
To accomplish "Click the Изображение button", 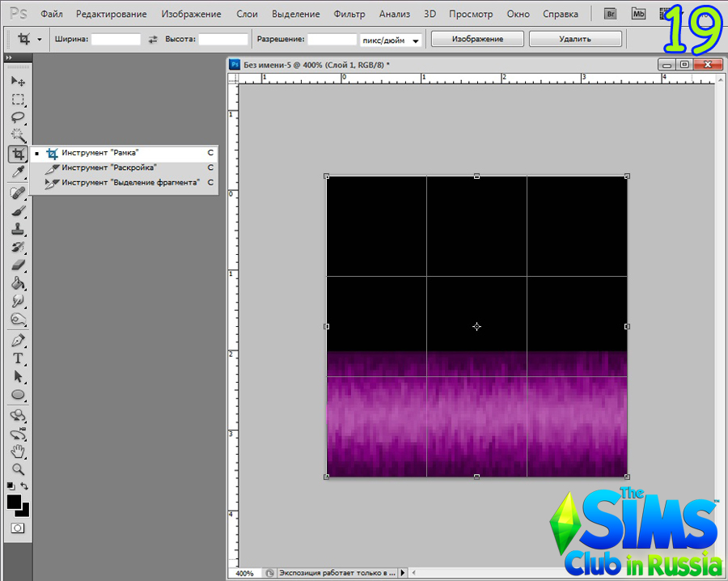I will pyautogui.click(x=477, y=39).
